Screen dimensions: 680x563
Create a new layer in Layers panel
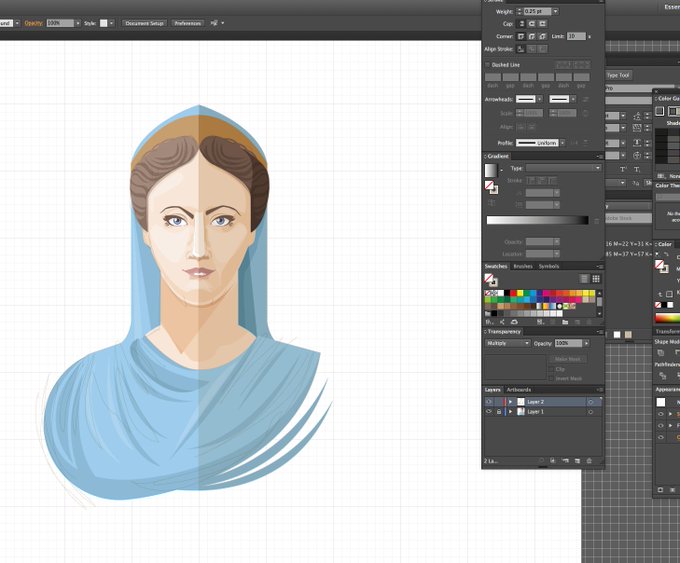[x=577, y=461]
